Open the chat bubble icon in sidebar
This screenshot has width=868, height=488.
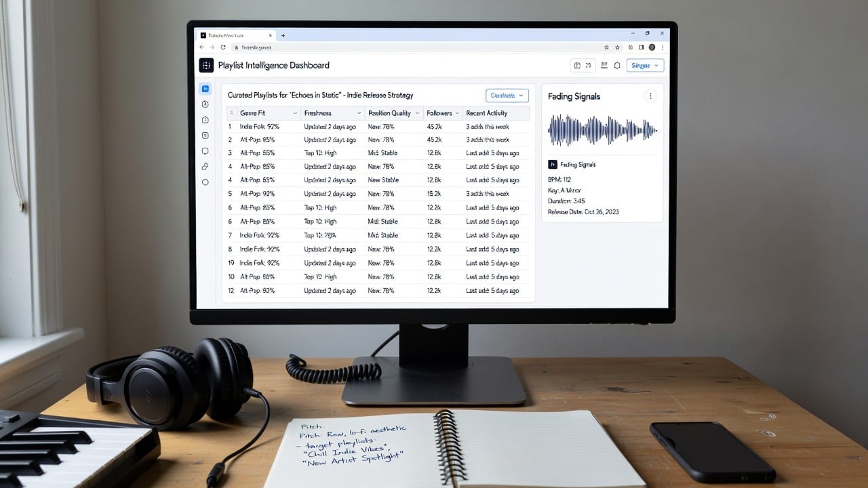[205, 151]
